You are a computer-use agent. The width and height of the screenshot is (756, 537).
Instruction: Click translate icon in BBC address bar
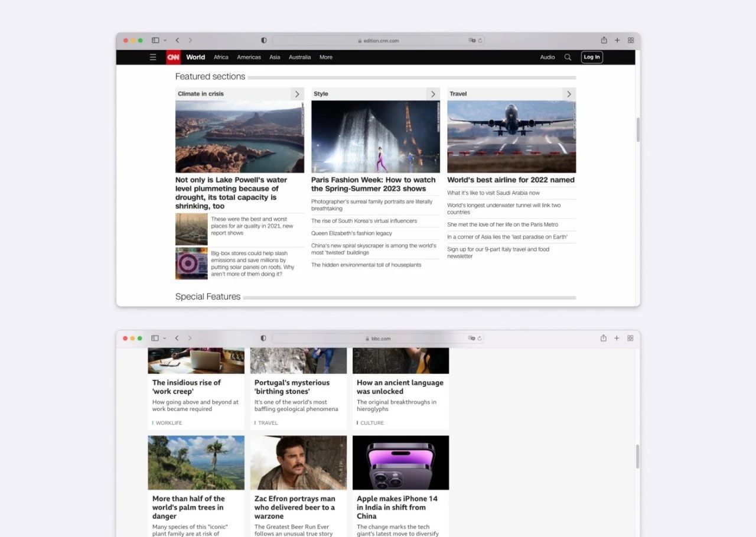[471, 339]
